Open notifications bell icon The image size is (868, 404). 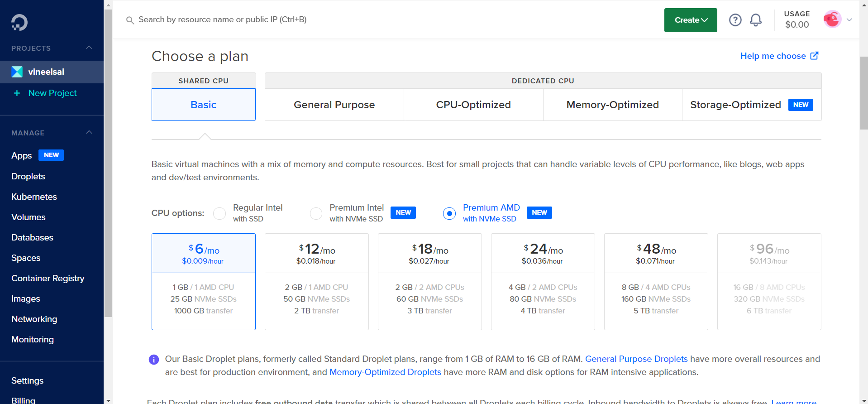click(755, 20)
